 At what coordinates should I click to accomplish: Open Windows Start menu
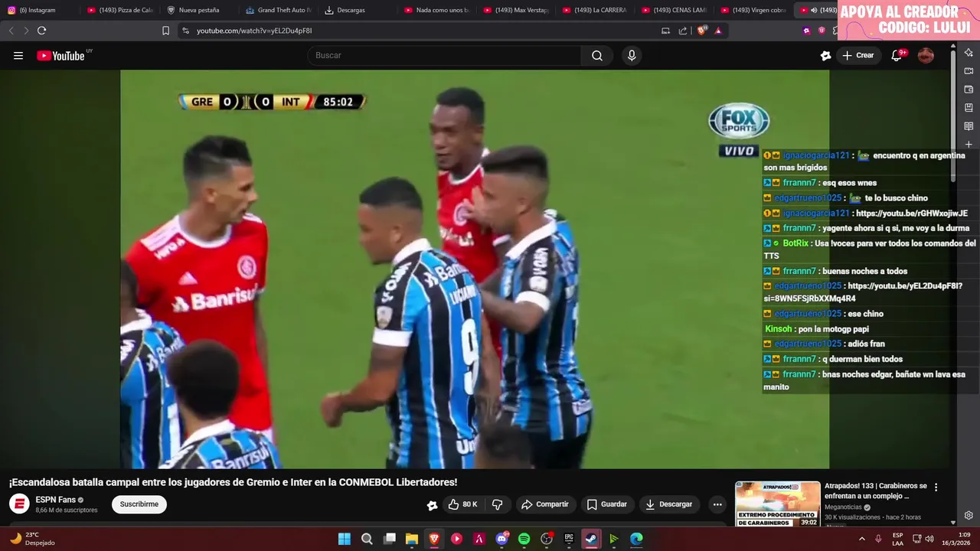pyautogui.click(x=345, y=539)
